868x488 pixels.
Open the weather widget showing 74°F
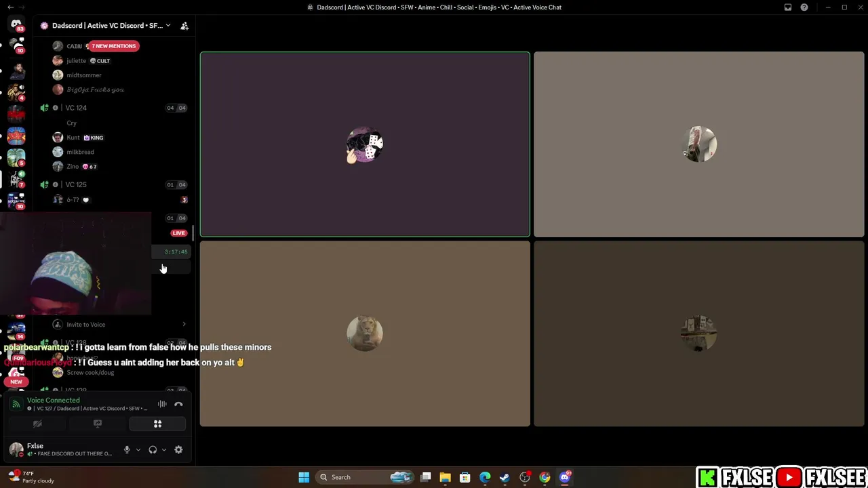pos(31,477)
